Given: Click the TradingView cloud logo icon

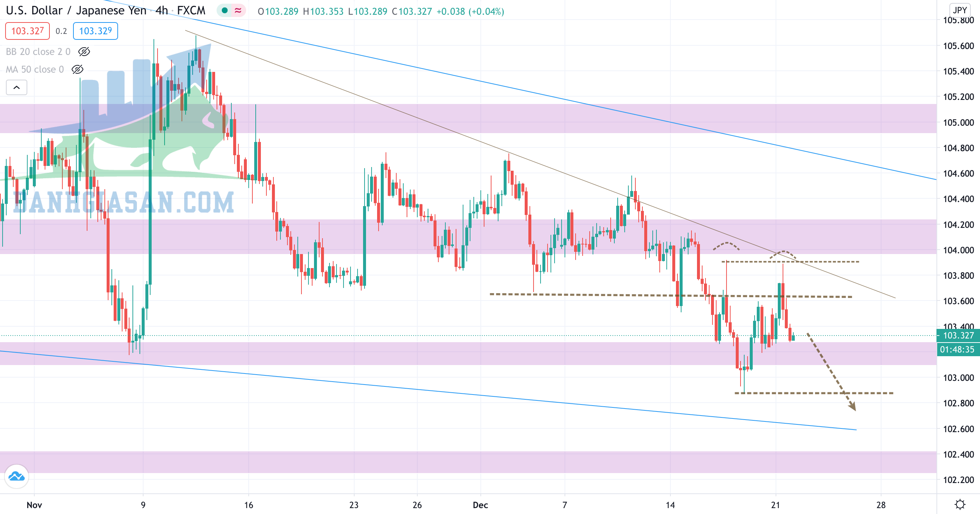Looking at the screenshot, I should click(17, 476).
